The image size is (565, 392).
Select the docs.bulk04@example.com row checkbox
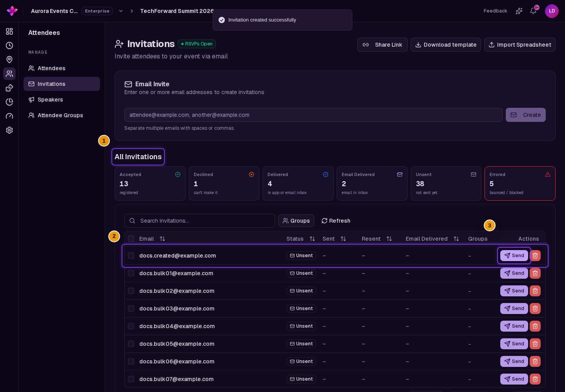click(131, 326)
